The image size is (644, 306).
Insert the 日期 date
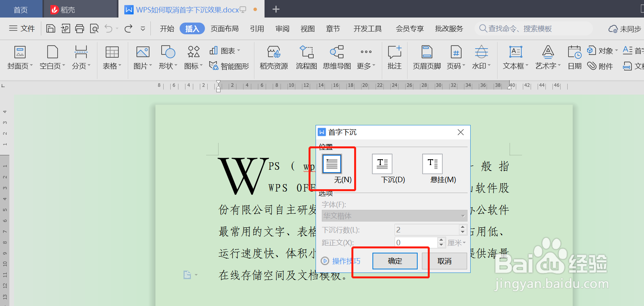coord(575,58)
